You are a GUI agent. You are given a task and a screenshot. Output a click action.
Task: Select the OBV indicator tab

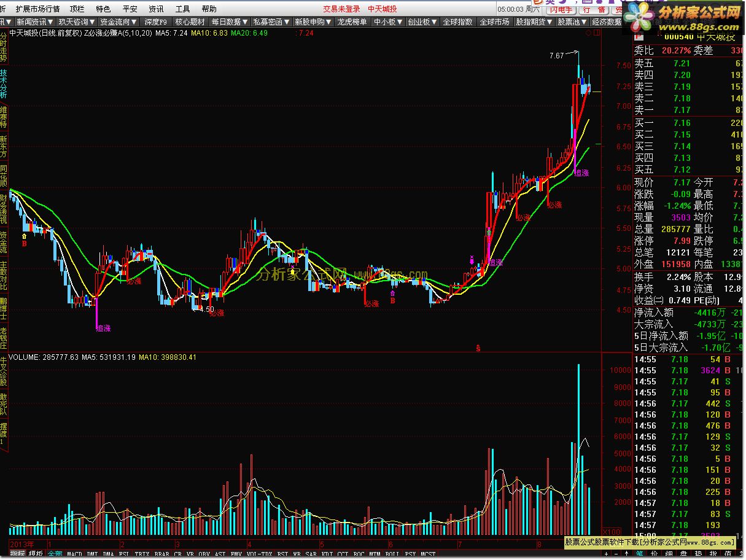pyautogui.click(x=203, y=554)
